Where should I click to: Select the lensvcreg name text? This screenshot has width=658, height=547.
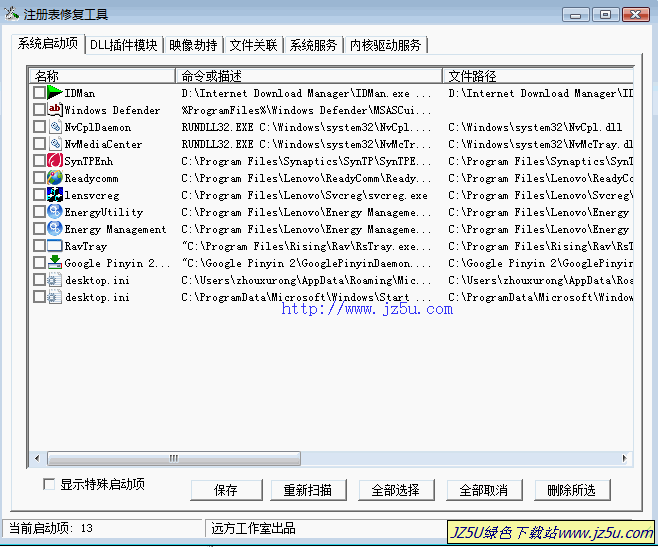92,195
